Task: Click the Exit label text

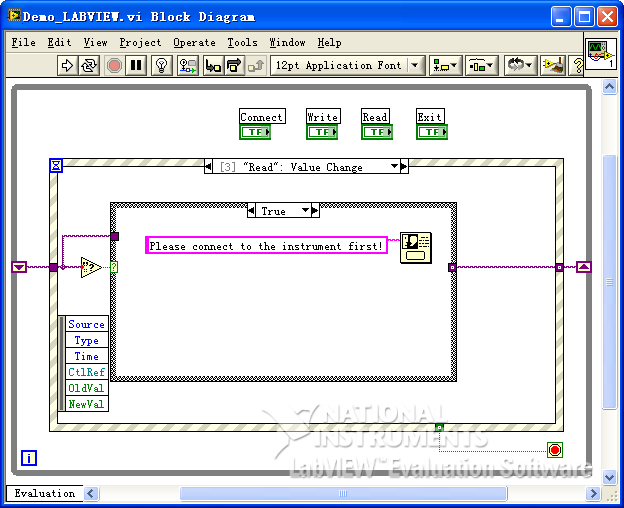Action: pyautogui.click(x=430, y=117)
